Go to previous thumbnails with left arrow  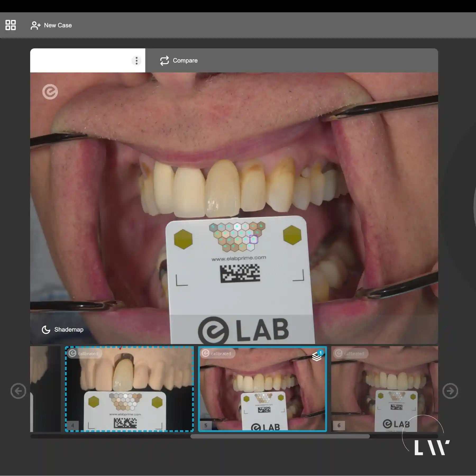[x=18, y=391]
